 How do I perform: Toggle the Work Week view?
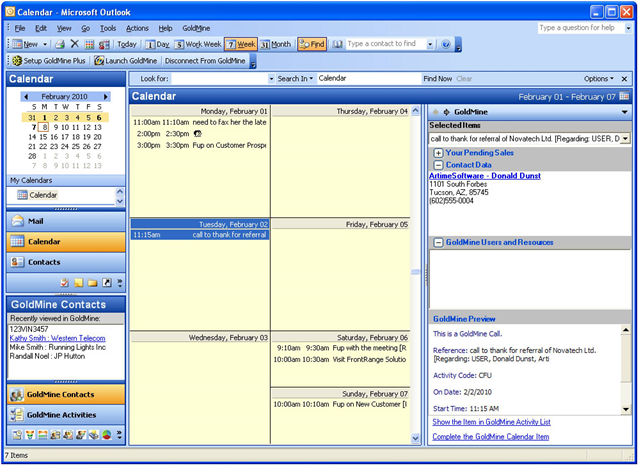pos(198,45)
